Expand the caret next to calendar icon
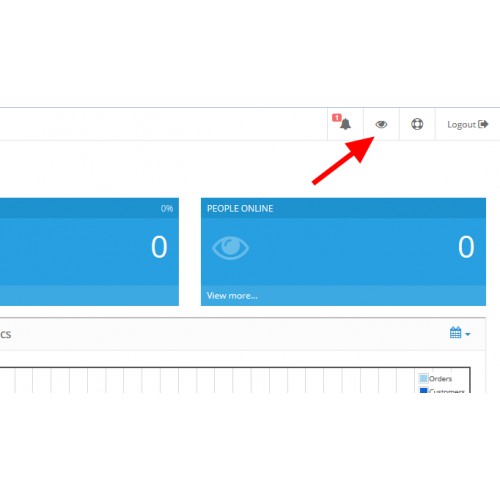500x500 pixels. 468,334
